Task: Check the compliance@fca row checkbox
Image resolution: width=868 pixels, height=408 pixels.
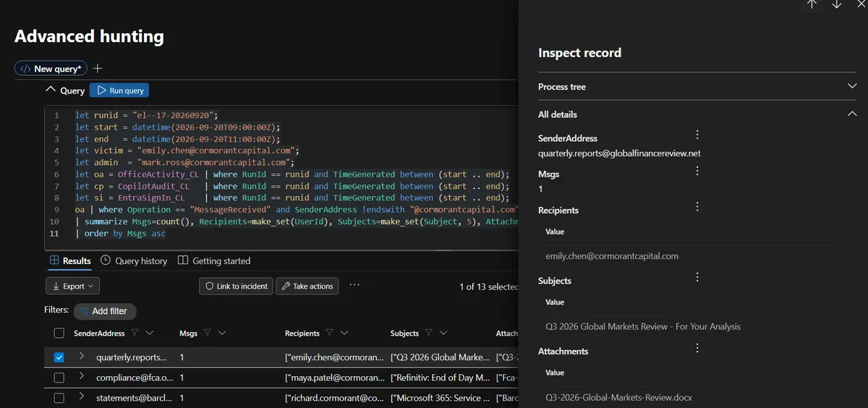Action: pos(59,378)
